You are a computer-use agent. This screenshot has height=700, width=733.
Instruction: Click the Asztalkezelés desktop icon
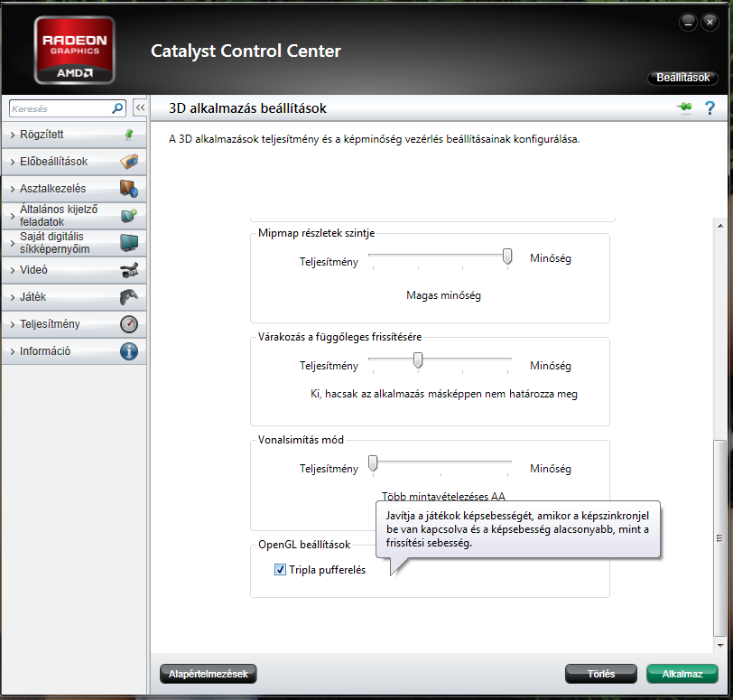[129, 189]
